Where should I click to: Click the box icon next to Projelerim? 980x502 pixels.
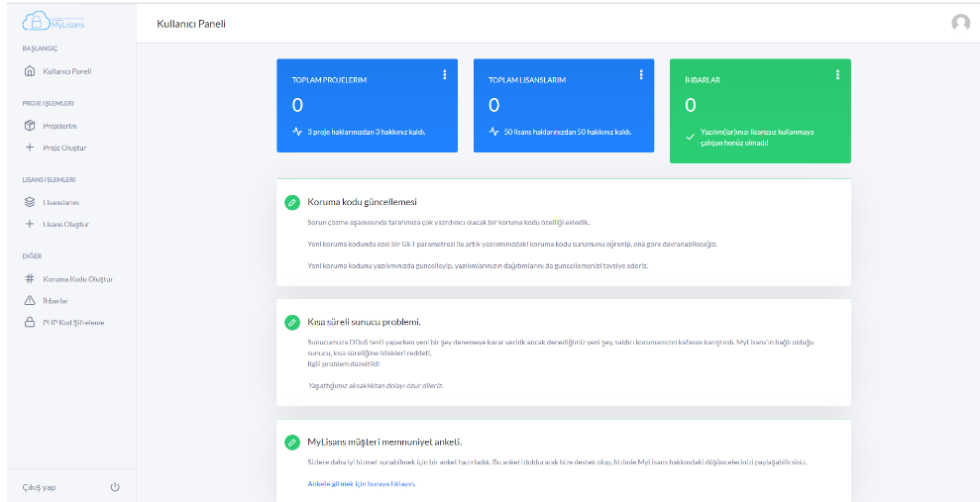29,126
